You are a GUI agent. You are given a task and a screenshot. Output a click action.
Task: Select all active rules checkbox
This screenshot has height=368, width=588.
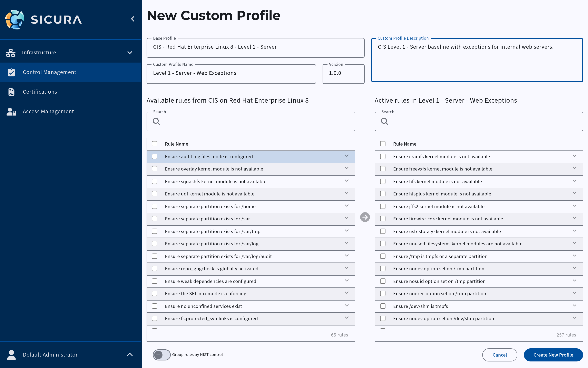tap(383, 144)
